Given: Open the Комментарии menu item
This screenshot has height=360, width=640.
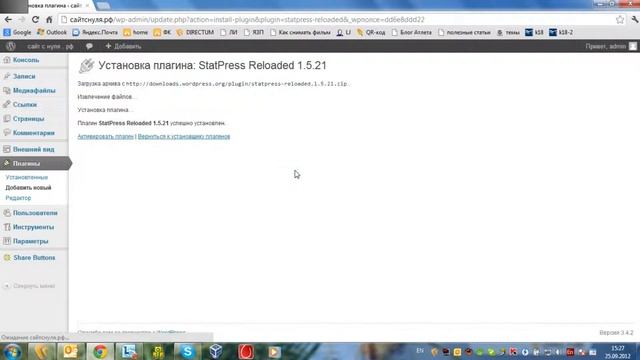Looking at the screenshot, I should point(34,133).
